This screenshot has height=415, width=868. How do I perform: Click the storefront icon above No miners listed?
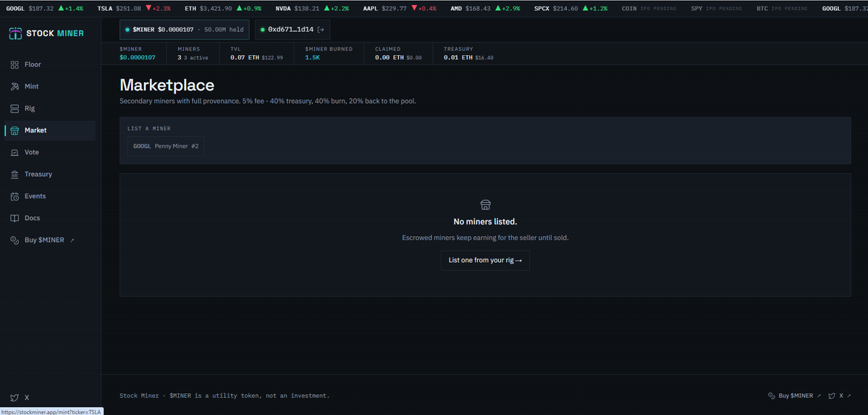pyautogui.click(x=486, y=205)
